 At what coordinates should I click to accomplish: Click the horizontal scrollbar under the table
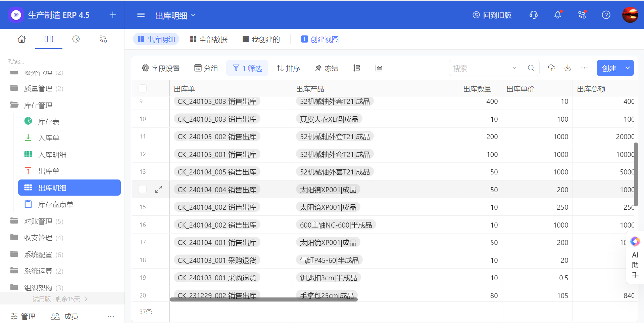(263, 299)
